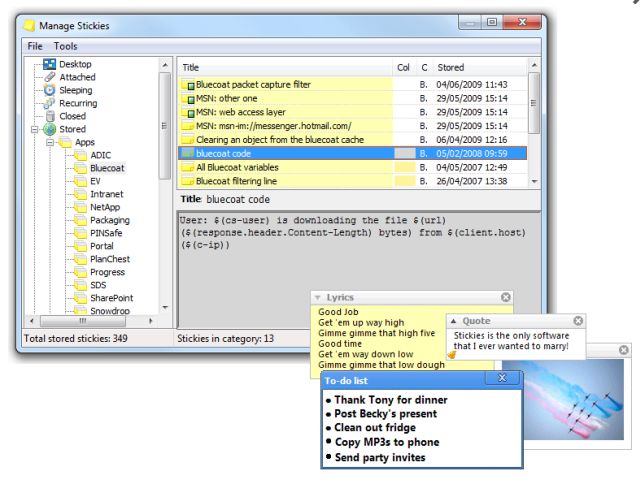Screen dimensions: 640x478
Task: Collapse the Apps folder node
Action: [49, 142]
